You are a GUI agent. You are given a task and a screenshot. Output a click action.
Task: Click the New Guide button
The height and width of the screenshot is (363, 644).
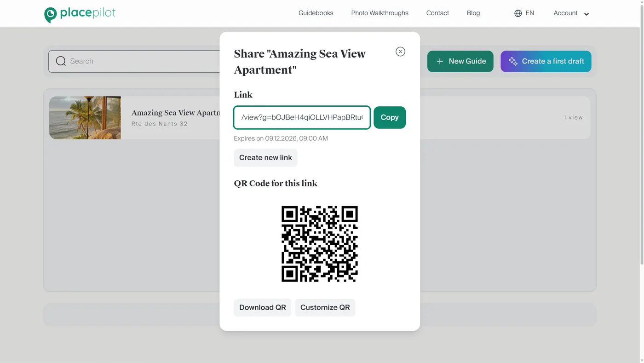[460, 61]
